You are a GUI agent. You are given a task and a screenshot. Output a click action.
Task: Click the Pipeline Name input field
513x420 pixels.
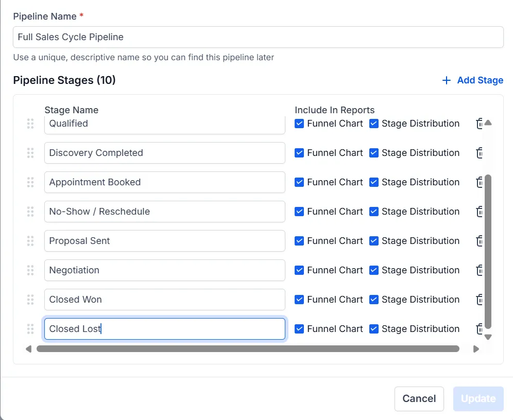tap(258, 37)
